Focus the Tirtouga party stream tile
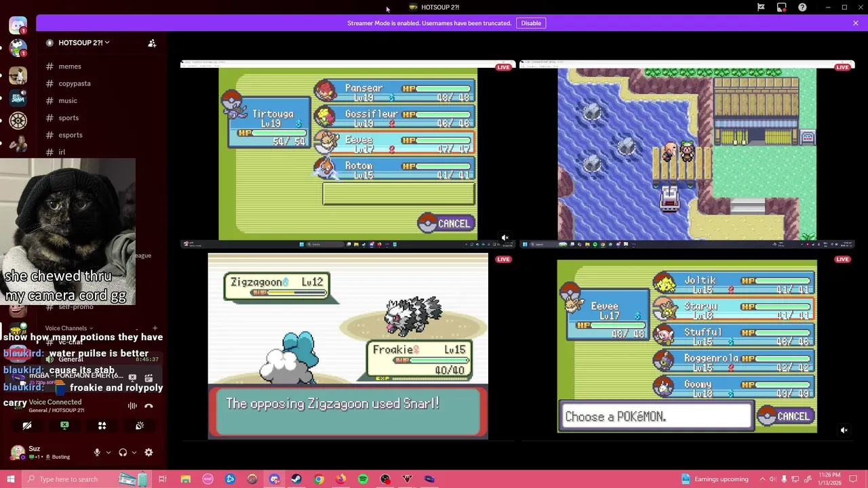Viewport: 868px width, 488px height. click(348, 154)
